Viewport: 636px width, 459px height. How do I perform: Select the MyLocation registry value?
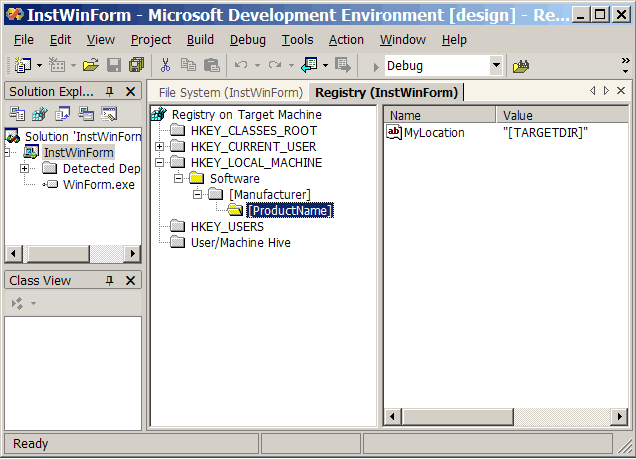[433, 132]
